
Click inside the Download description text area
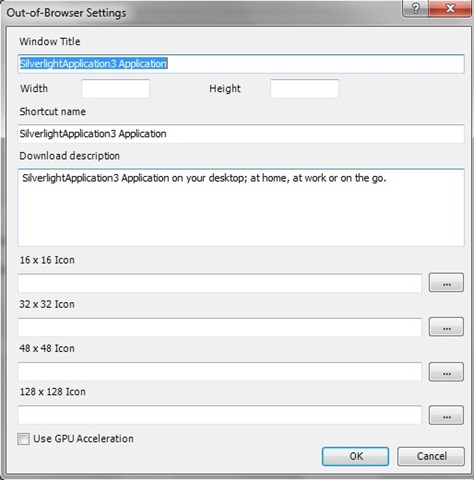coord(241,208)
